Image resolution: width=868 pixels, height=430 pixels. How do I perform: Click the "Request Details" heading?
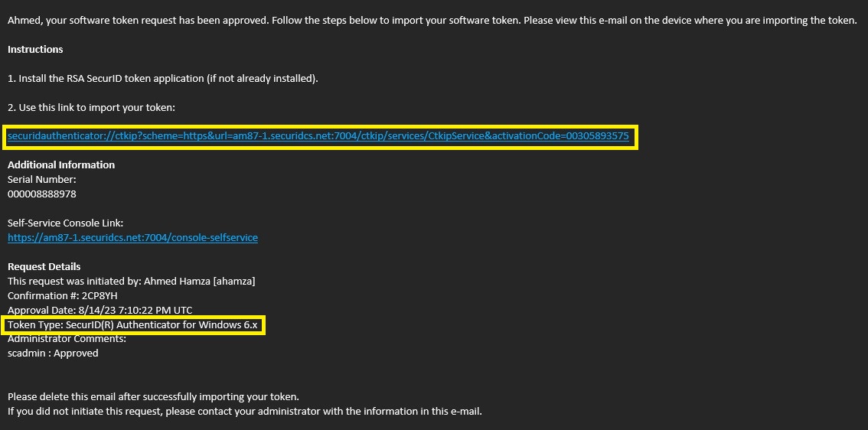pos(44,266)
